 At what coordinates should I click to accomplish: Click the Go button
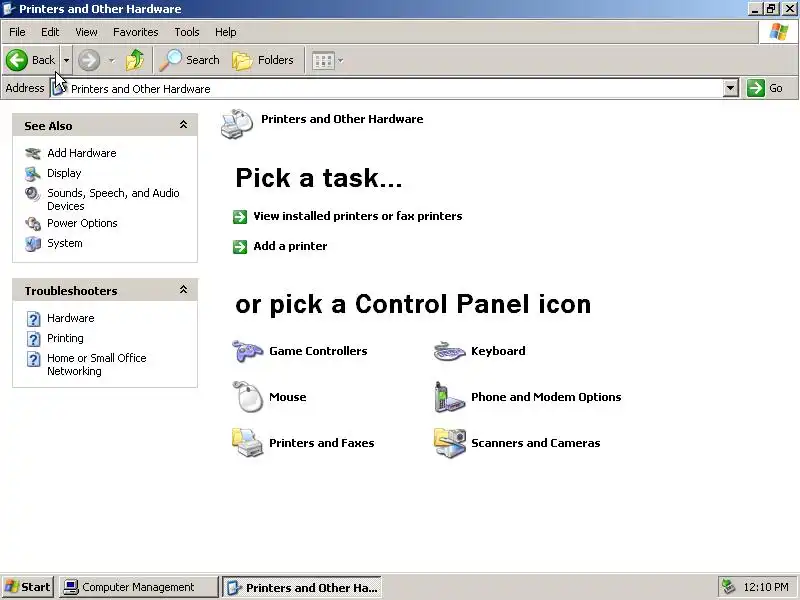pos(765,88)
